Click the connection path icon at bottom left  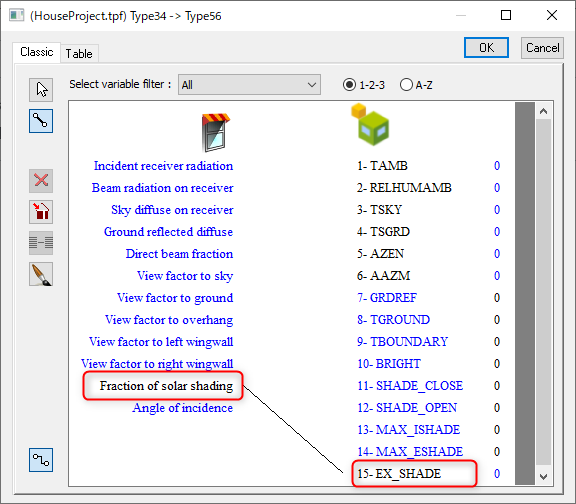pos(41,460)
